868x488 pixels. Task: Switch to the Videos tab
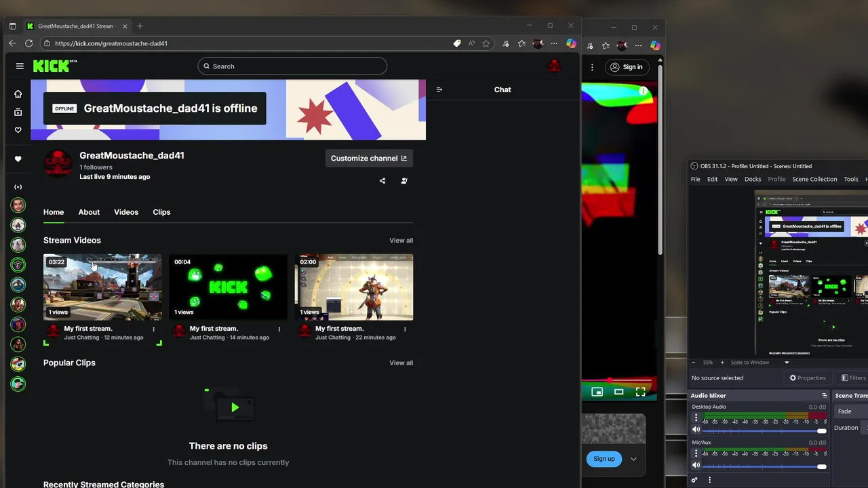(x=126, y=212)
